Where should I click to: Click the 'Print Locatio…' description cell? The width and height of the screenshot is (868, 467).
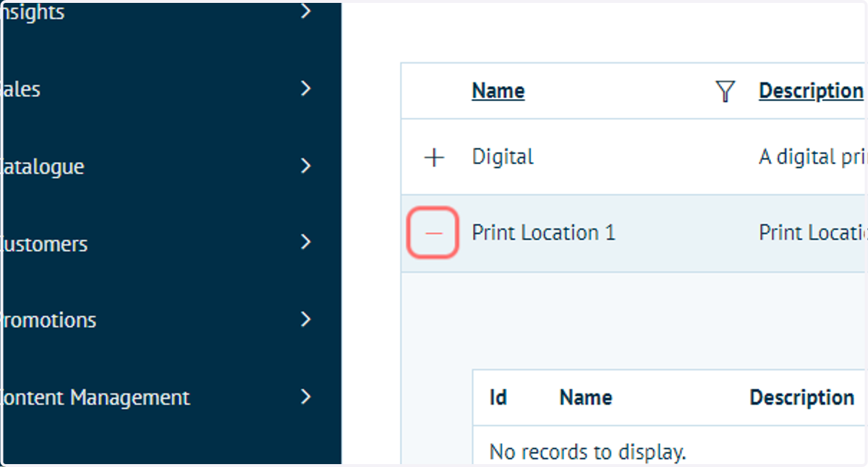pos(812,233)
